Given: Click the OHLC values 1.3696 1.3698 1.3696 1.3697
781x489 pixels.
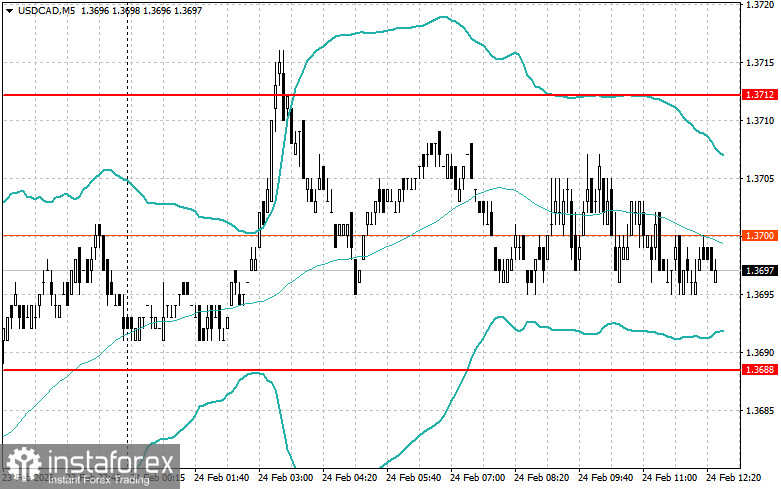Looking at the screenshot, I should 141,10.
